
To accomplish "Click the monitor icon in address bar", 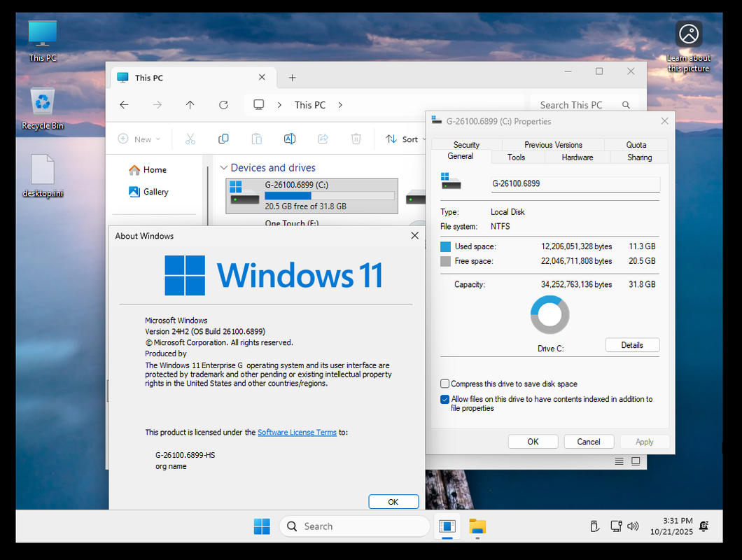I will tap(259, 104).
